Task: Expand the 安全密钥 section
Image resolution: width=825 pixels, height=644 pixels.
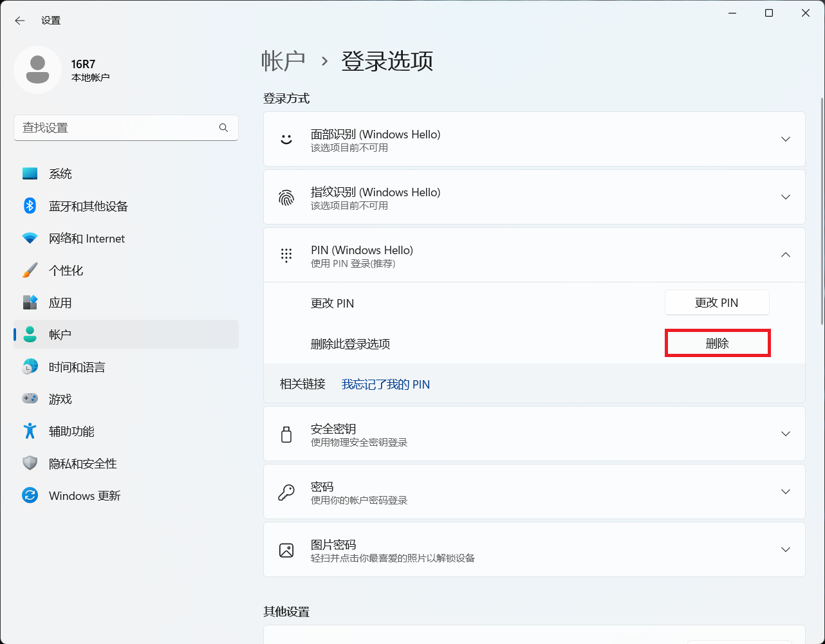Action: [785, 434]
